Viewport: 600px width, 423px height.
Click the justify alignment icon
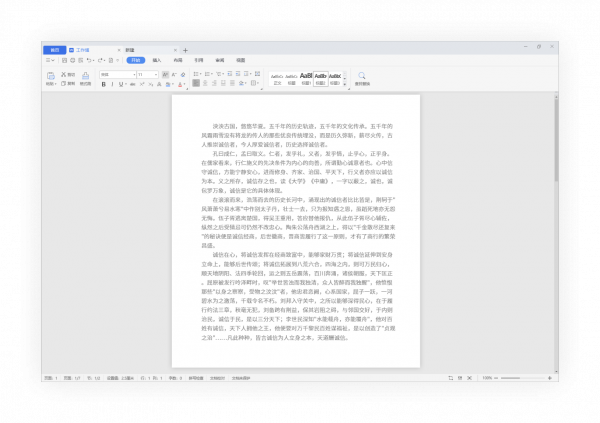[223, 83]
